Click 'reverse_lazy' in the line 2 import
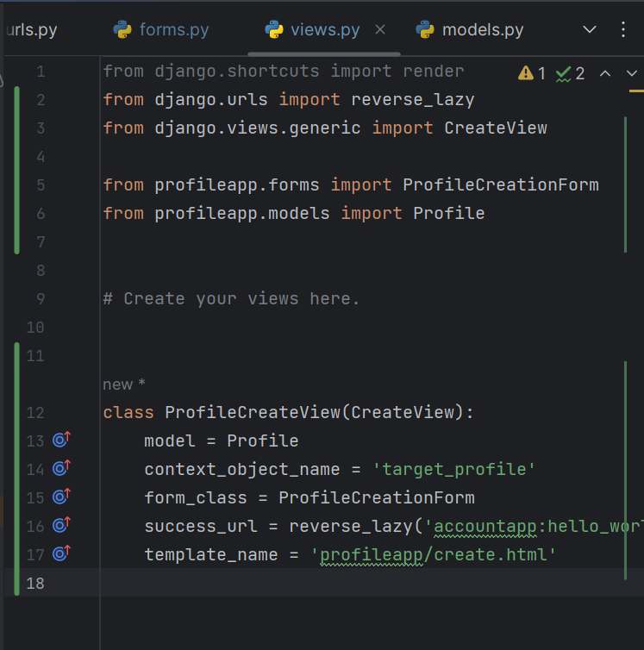 point(413,100)
